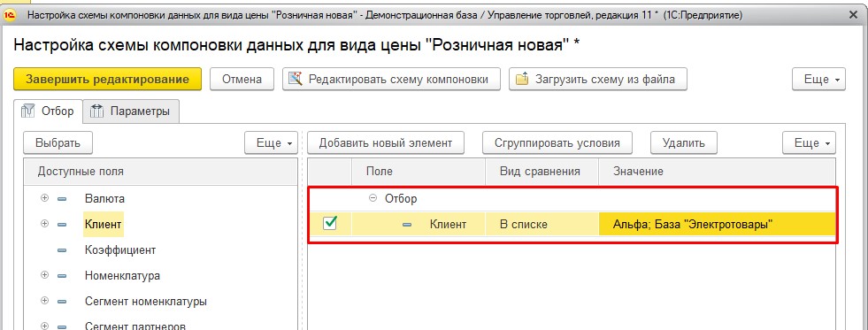
Task: Click Редактировать схему компоновки button
Action: click(x=391, y=79)
